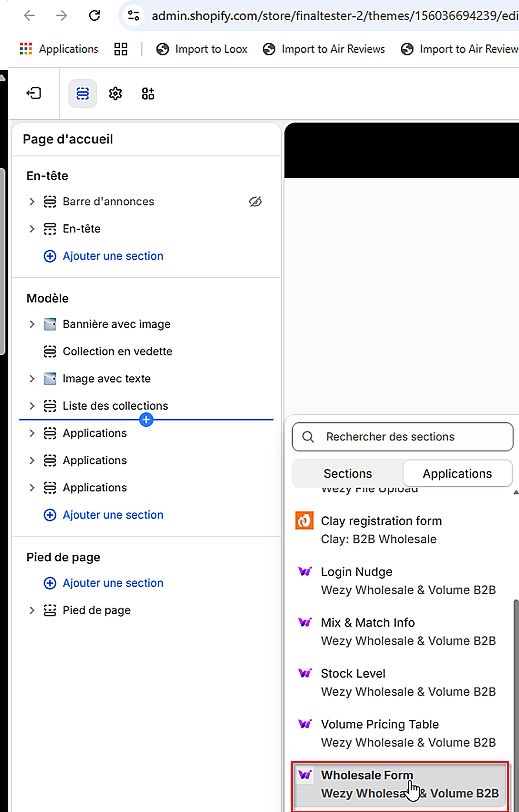Click the exit editor icon
Viewport: 519px width, 812px height.
pyautogui.click(x=34, y=94)
